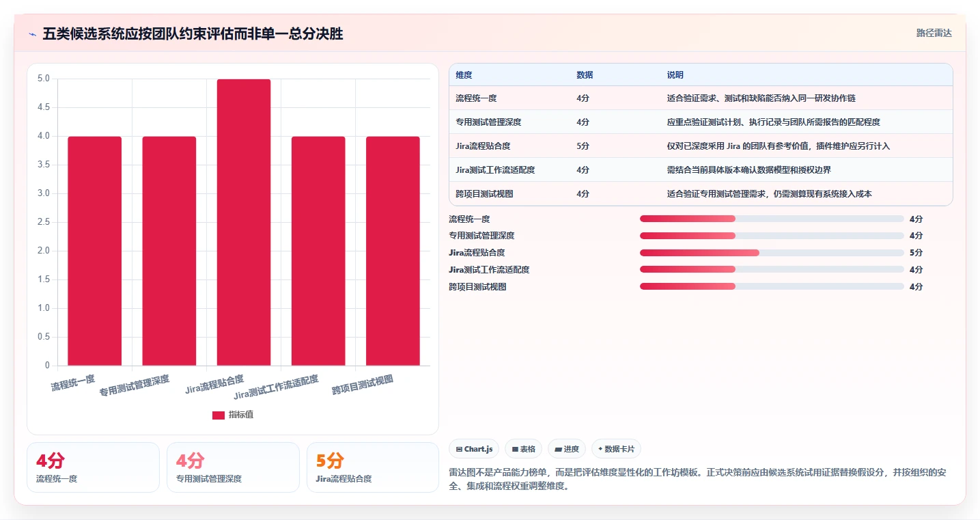Click the 说明 column header
980x520 pixels.
click(675, 75)
